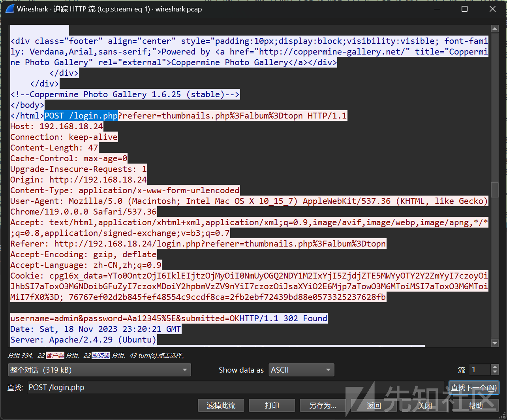
Task: Click the Date: Sat, 18 Nov 2023 line
Action: click(96, 329)
